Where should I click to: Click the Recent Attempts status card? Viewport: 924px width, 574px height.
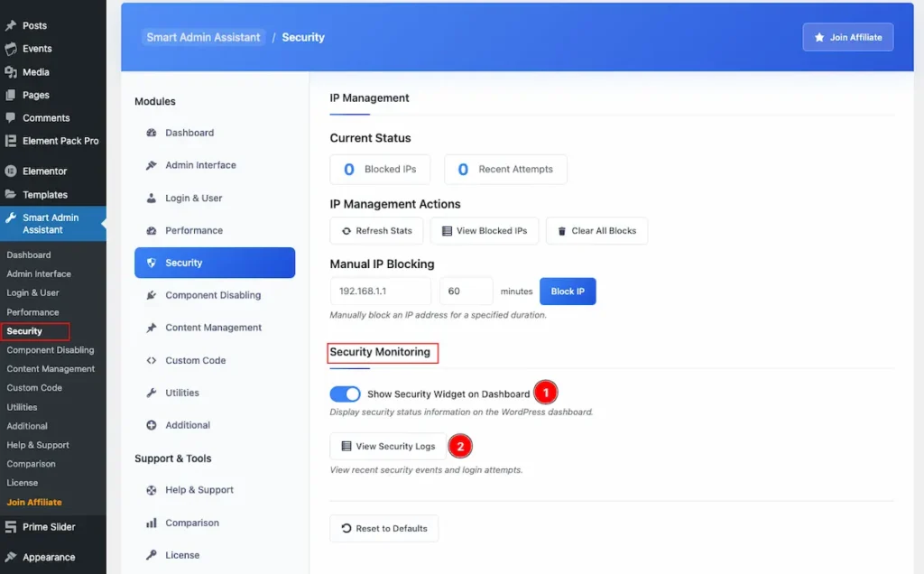505,170
